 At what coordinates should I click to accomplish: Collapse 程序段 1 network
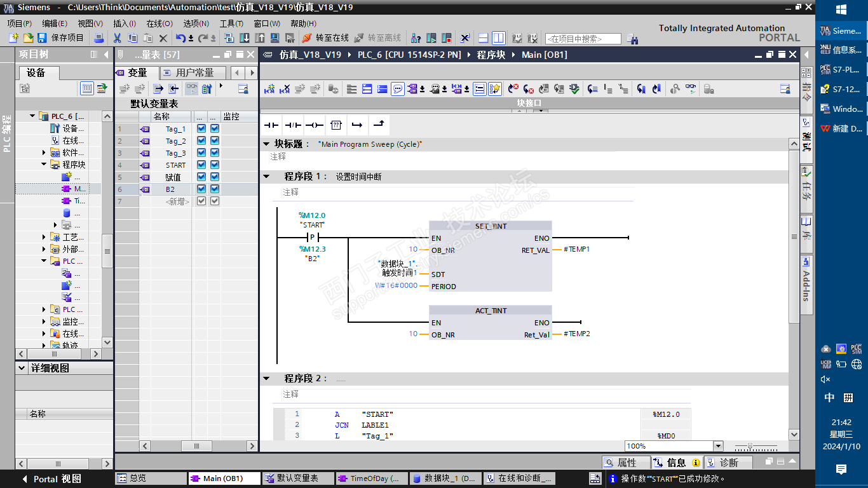click(x=267, y=177)
